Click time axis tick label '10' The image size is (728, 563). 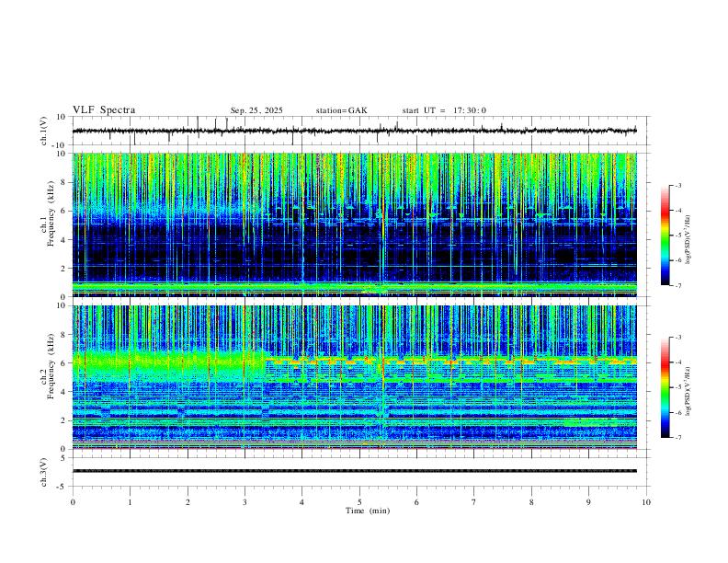(646, 502)
